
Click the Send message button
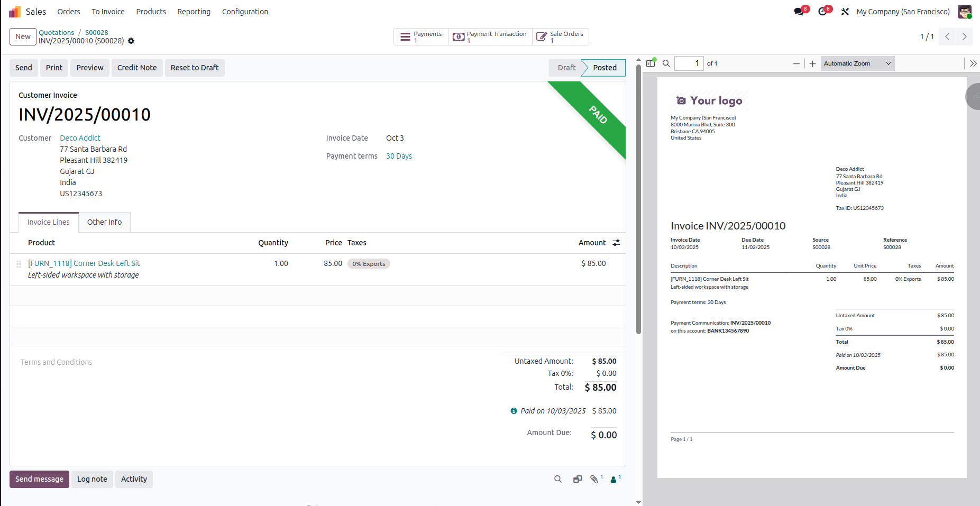tap(39, 479)
